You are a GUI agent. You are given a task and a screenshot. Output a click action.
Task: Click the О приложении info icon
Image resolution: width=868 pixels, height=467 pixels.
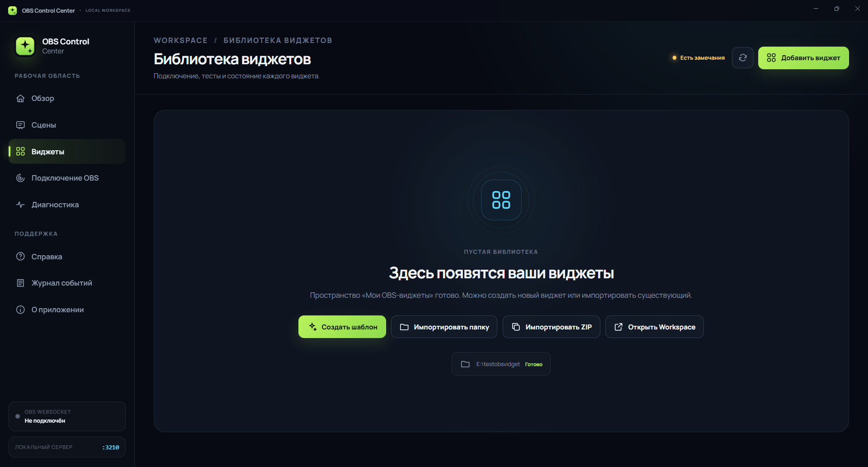point(20,310)
